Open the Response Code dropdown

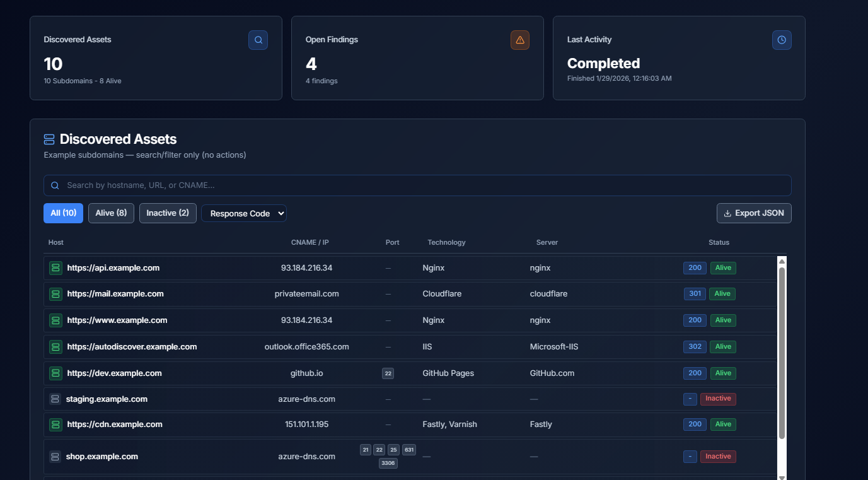tap(244, 213)
